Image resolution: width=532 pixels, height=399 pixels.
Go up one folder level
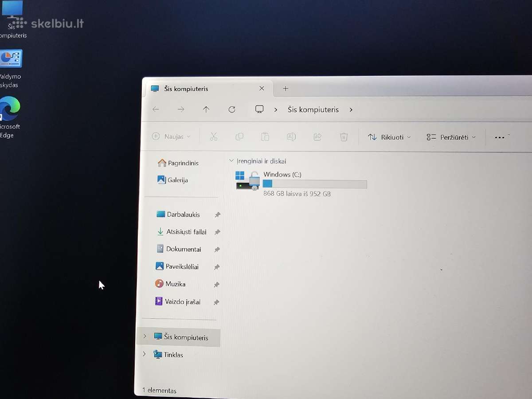click(206, 109)
